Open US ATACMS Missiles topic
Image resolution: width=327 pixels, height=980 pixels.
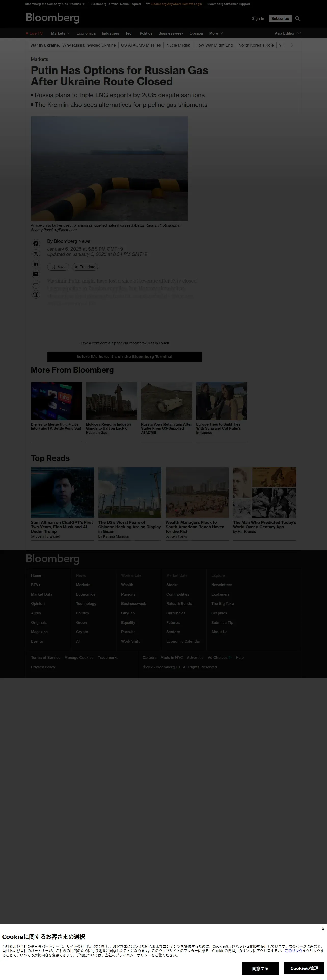point(141,45)
